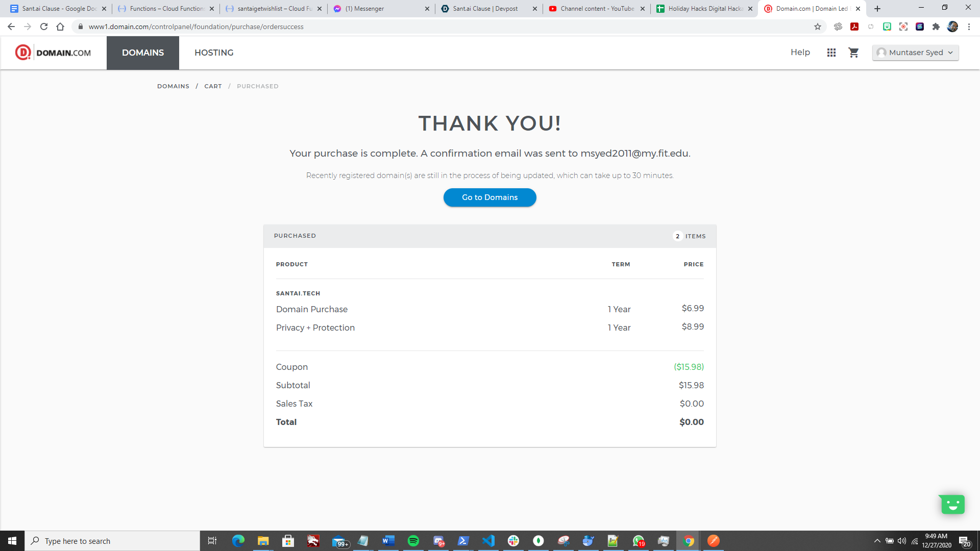Click the browser home icon
The height and width of the screenshot is (551, 980).
60,27
